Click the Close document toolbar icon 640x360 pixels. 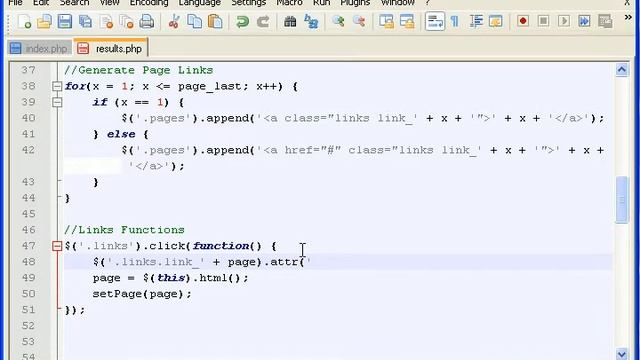click(106, 21)
